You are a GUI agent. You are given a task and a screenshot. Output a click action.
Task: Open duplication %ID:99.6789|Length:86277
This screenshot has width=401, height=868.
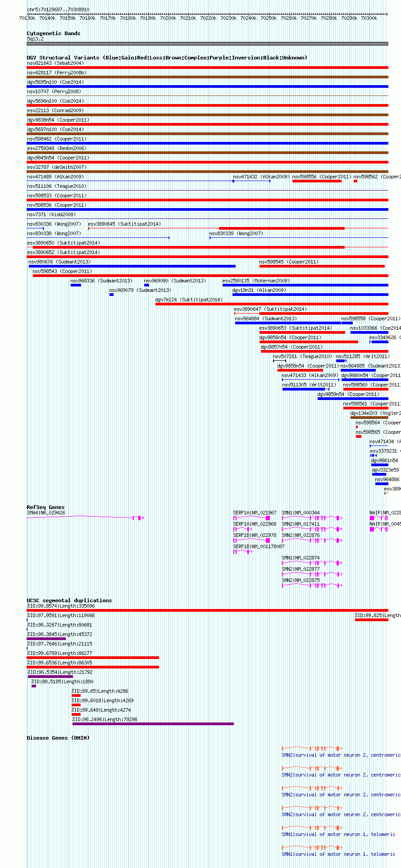(x=59, y=653)
